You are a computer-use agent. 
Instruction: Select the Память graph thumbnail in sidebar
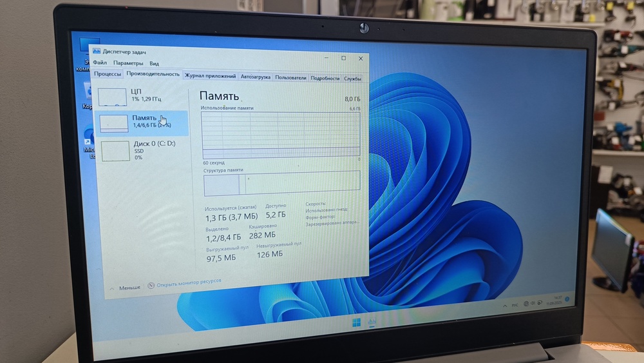pyautogui.click(x=114, y=123)
